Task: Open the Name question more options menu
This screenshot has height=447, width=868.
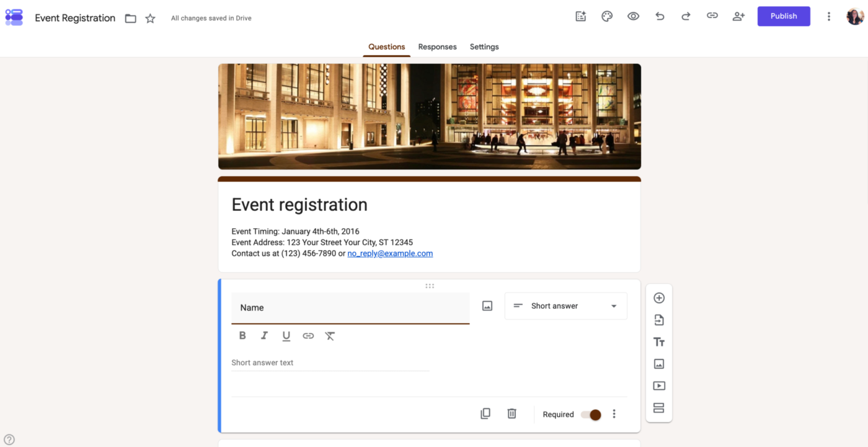Action: [x=614, y=414]
